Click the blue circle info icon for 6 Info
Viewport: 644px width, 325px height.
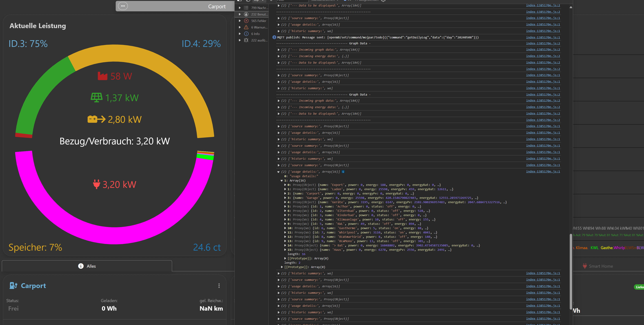click(246, 34)
